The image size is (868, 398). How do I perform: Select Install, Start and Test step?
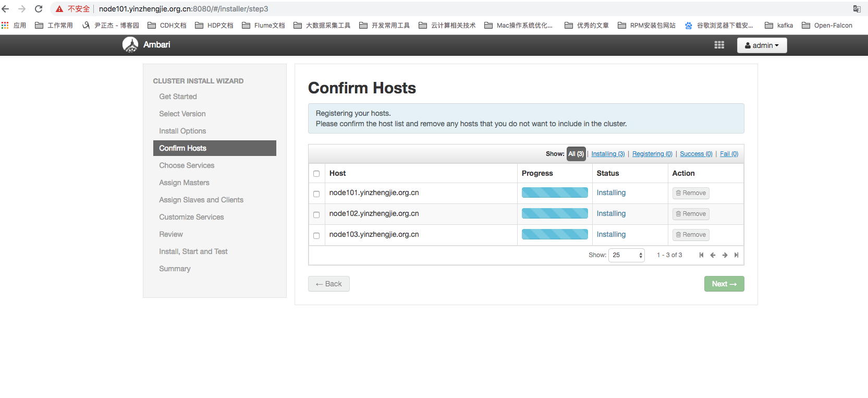click(193, 251)
